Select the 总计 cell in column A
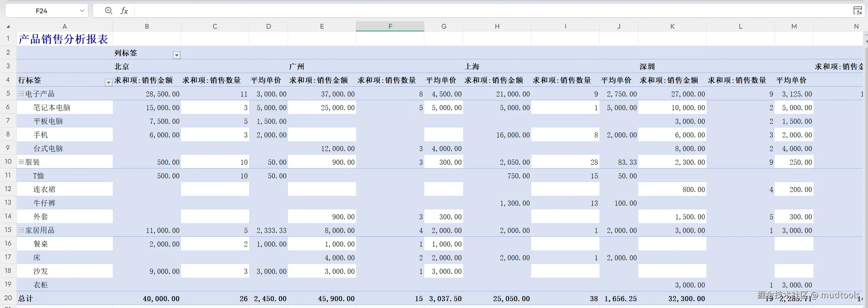868x308 pixels. pyautogui.click(x=26, y=298)
